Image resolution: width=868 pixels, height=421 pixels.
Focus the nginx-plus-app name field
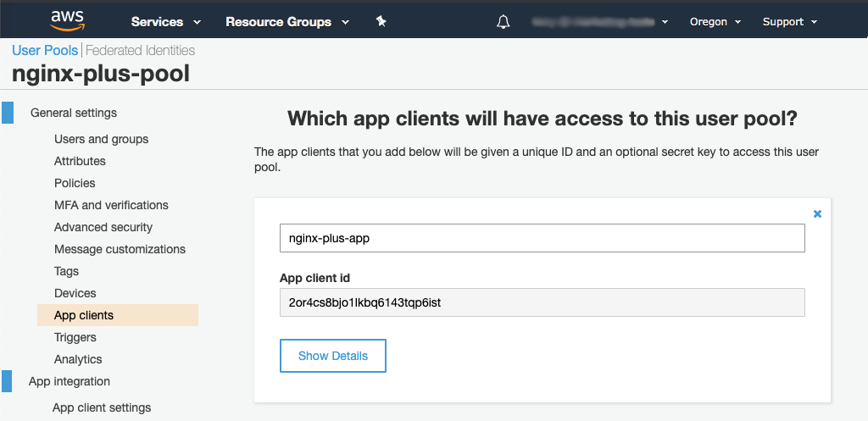coord(542,238)
